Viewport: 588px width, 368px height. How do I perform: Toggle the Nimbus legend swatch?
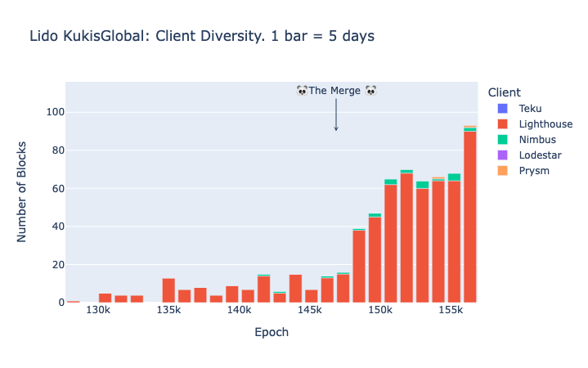click(x=502, y=140)
